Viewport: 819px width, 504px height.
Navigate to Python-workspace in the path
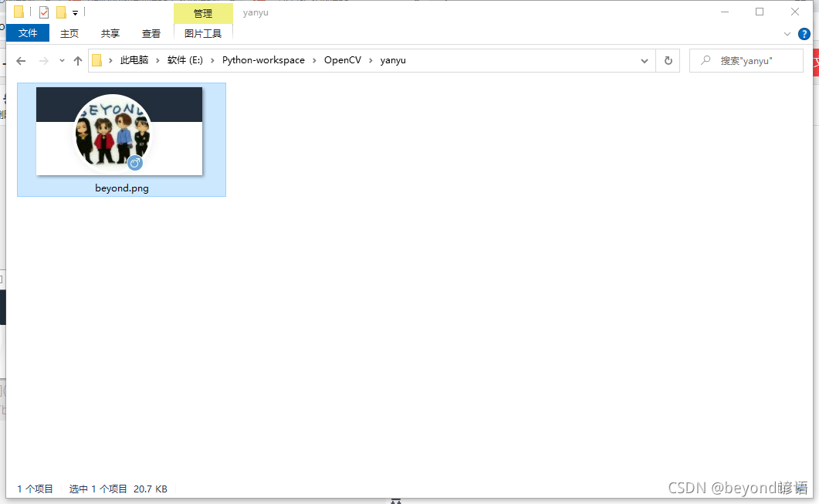point(263,60)
